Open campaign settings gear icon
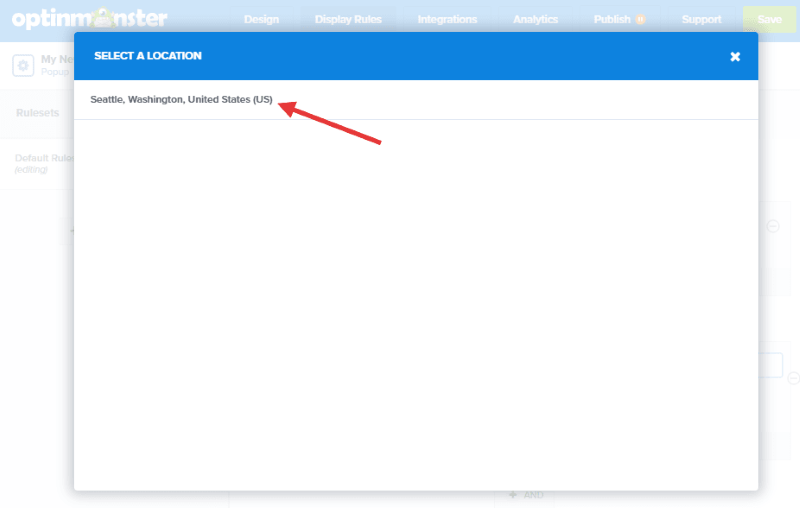 pos(23,65)
